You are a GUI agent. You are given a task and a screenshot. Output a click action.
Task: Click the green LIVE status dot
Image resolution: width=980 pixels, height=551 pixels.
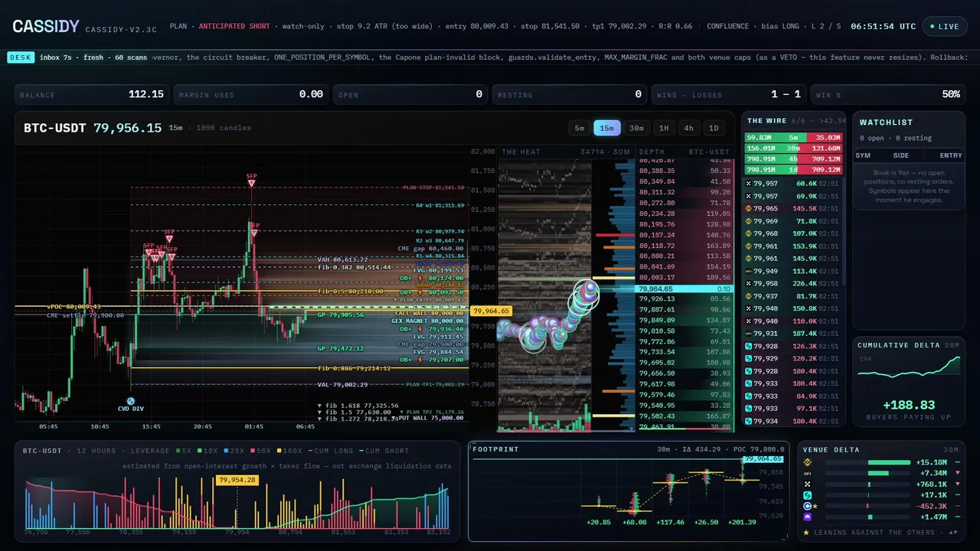(932, 26)
